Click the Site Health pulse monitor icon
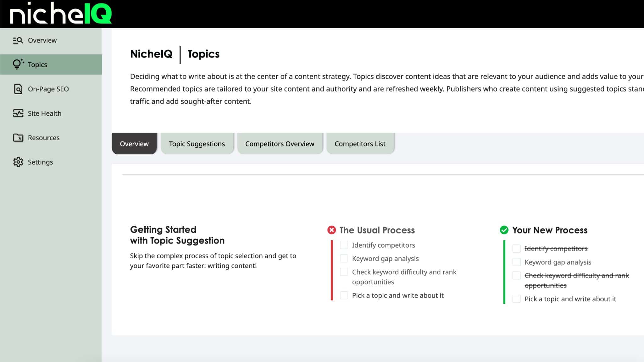The height and width of the screenshot is (362, 644). [18, 113]
